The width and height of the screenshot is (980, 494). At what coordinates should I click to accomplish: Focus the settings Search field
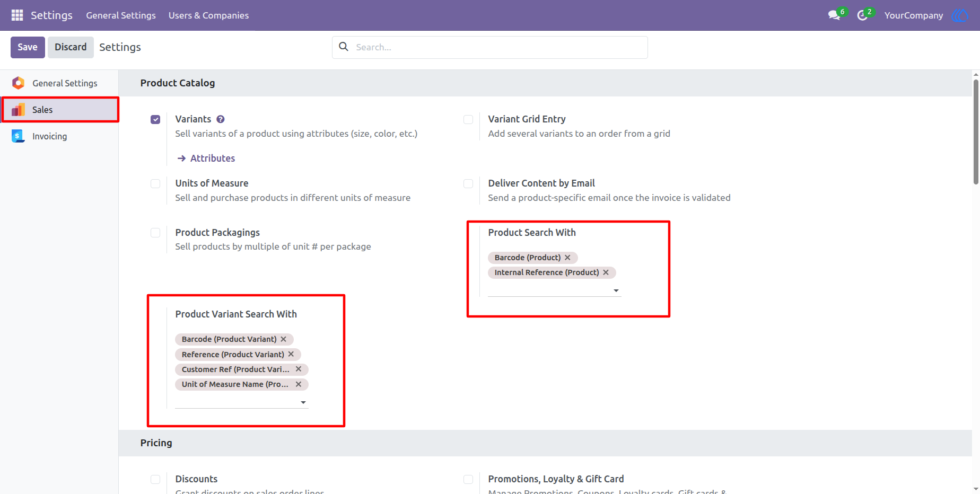490,47
